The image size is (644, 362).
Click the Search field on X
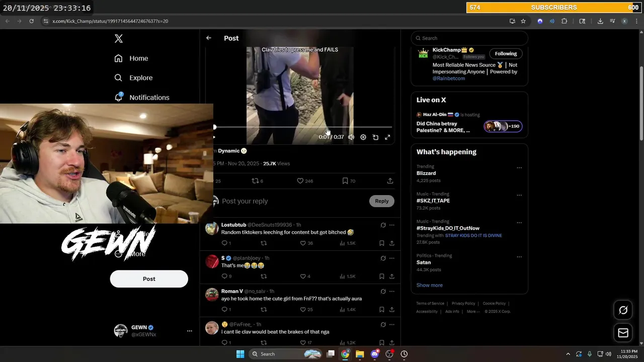(469, 38)
